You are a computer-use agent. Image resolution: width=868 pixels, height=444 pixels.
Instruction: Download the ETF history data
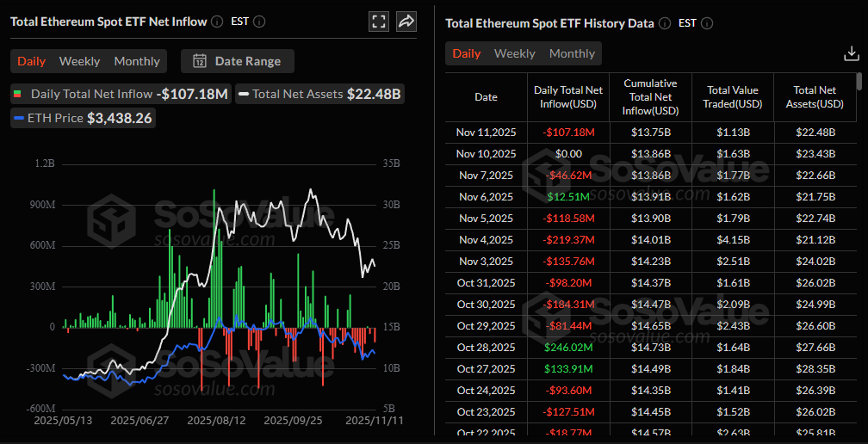tap(851, 53)
